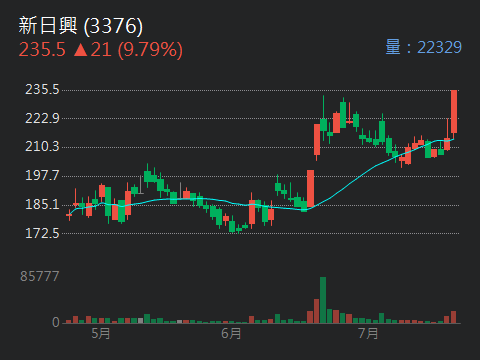480x360 pixels.
Task: Click the last red volume bar
Action: point(453,317)
